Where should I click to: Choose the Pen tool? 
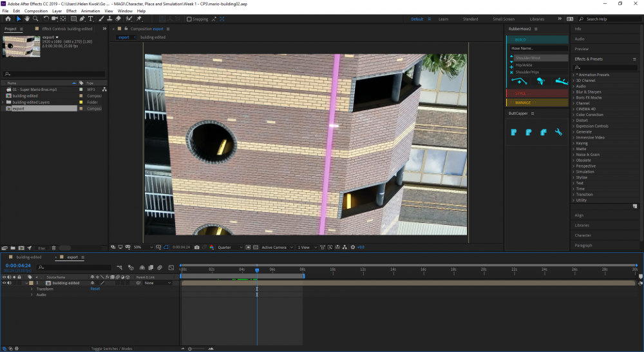click(82, 19)
